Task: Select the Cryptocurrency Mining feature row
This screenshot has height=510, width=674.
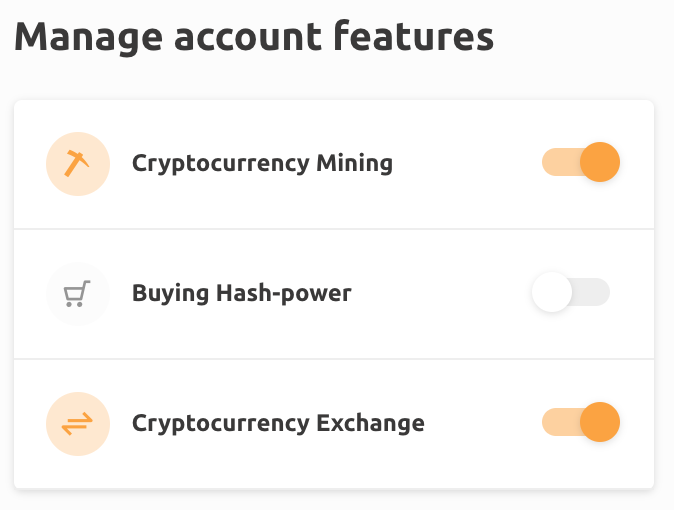Action: (460, 164)
